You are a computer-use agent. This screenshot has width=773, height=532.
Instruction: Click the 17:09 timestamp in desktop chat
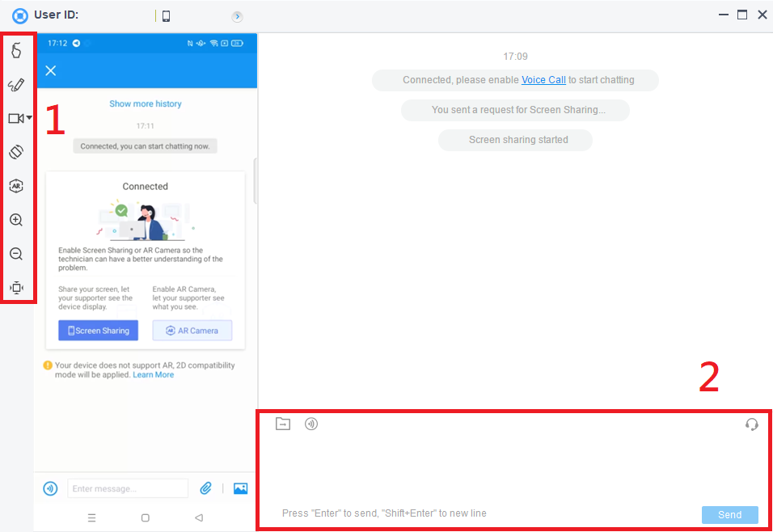[x=516, y=57]
